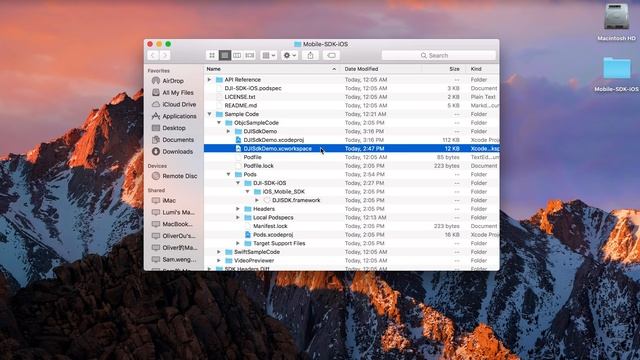Viewport: 640px width, 360px height.
Task: Sort by the Name column header
Action: pyautogui.click(x=271, y=69)
